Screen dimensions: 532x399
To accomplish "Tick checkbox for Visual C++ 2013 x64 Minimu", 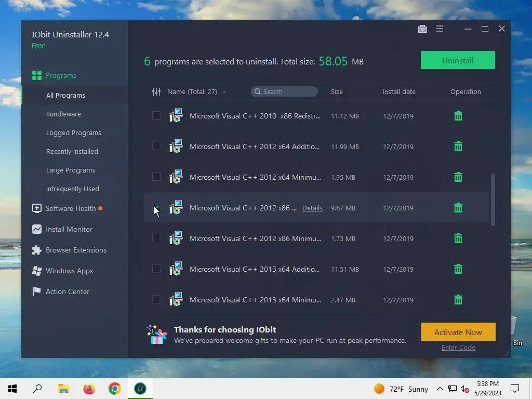I will coord(156,299).
